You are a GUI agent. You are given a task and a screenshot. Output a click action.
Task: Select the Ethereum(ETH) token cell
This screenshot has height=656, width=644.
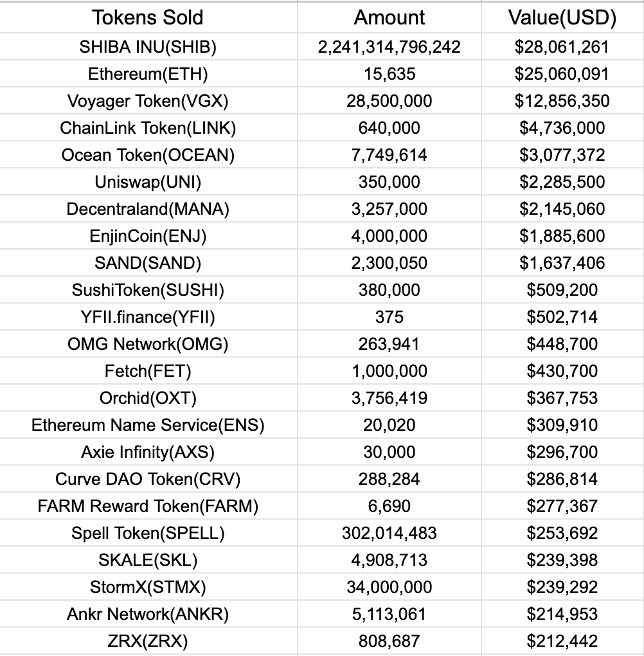click(148, 73)
